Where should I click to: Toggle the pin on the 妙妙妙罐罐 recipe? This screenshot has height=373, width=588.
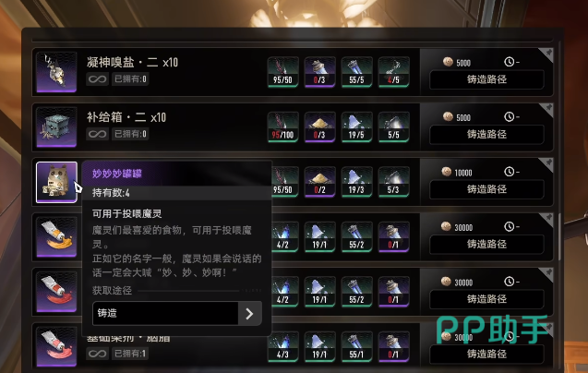[x=546, y=164]
